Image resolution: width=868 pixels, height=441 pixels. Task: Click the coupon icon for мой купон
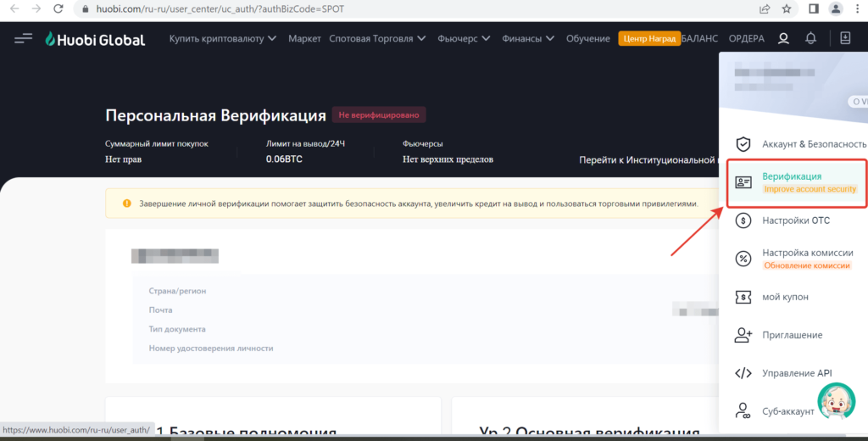(743, 297)
